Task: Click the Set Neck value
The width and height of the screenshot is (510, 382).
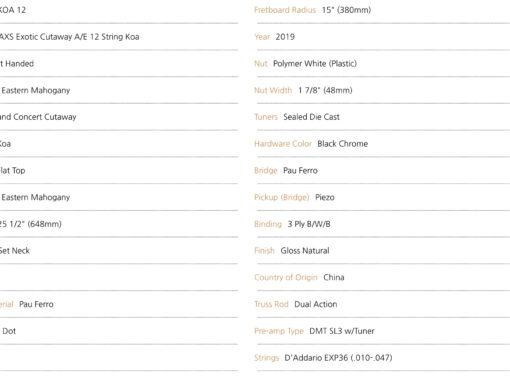Action: point(15,251)
